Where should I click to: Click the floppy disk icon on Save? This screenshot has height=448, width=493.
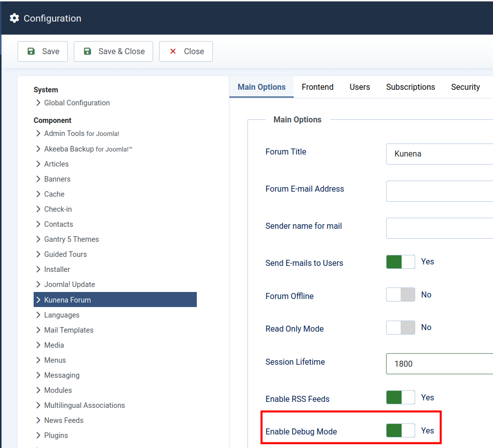click(31, 51)
